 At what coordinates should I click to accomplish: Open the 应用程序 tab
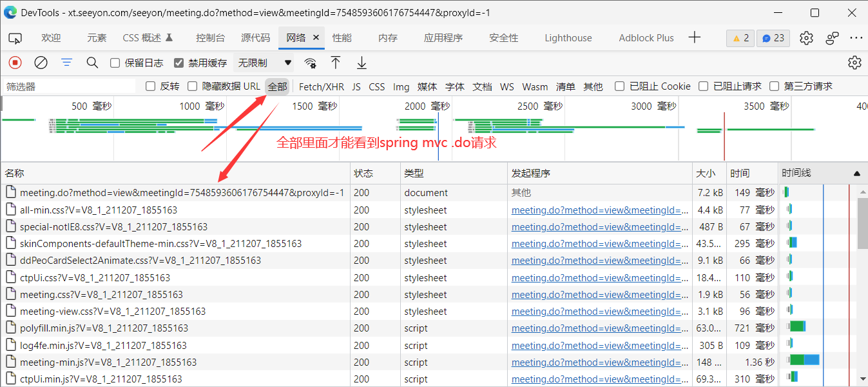[443, 38]
